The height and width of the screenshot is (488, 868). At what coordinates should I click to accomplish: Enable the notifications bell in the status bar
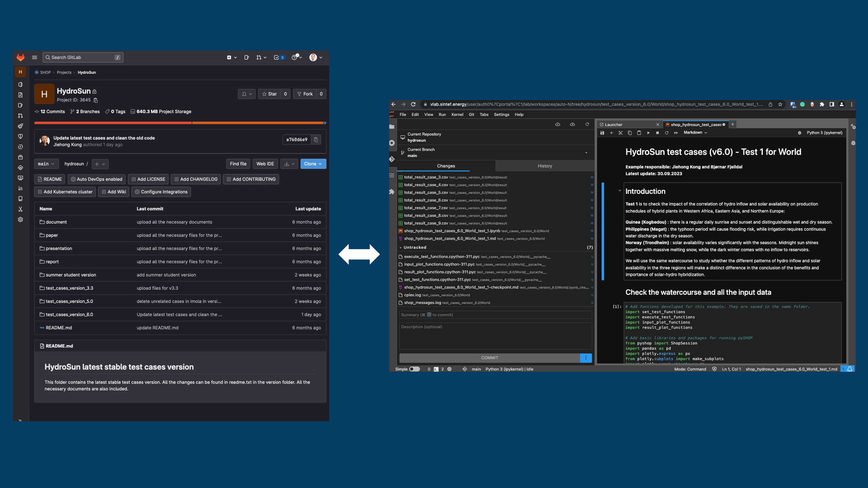click(x=849, y=369)
